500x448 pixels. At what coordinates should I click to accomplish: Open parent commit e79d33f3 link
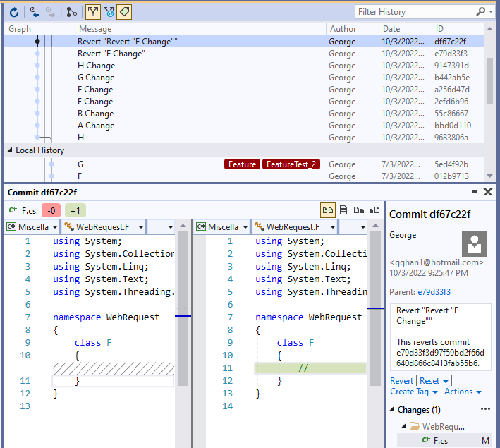pos(434,292)
